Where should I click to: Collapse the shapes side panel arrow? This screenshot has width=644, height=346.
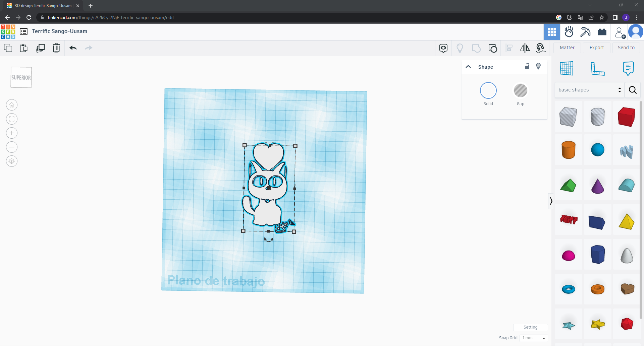pyautogui.click(x=551, y=201)
